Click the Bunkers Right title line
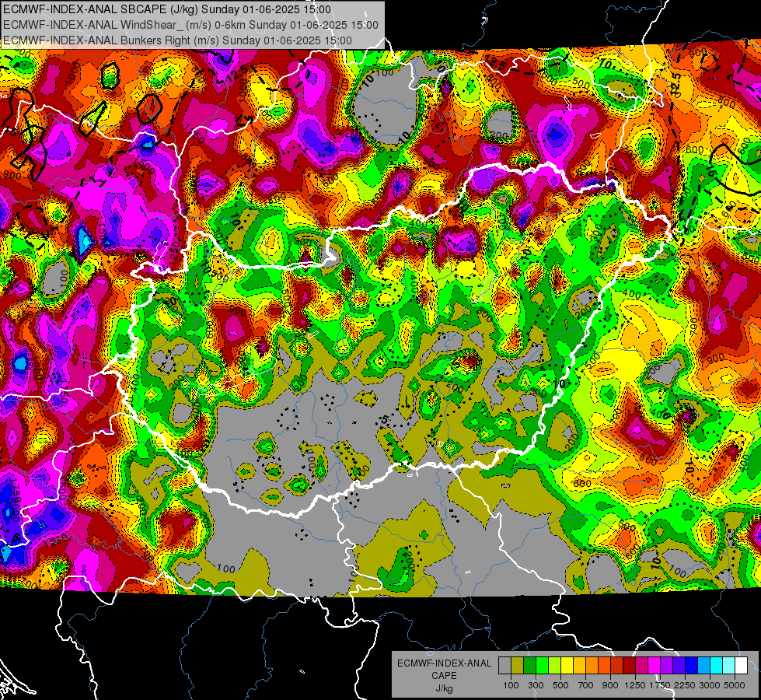The width and height of the screenshot is (761, 700). click(x=177, y=40)
